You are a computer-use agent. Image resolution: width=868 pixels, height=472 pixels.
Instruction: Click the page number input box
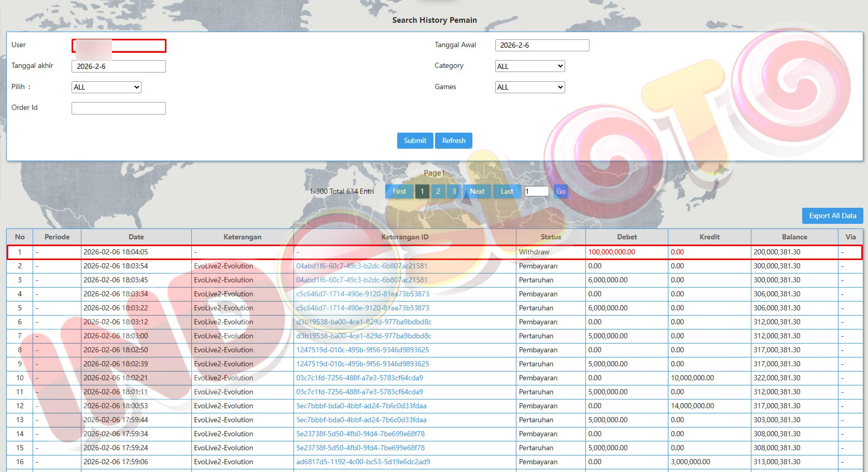point(537,191)
